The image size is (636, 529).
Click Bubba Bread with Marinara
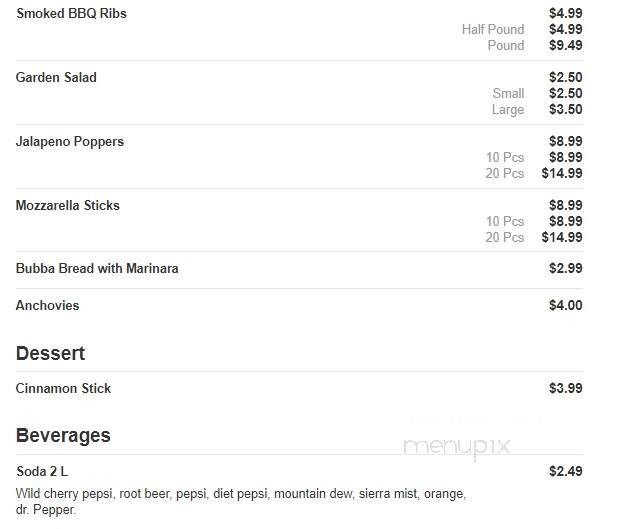97,268
